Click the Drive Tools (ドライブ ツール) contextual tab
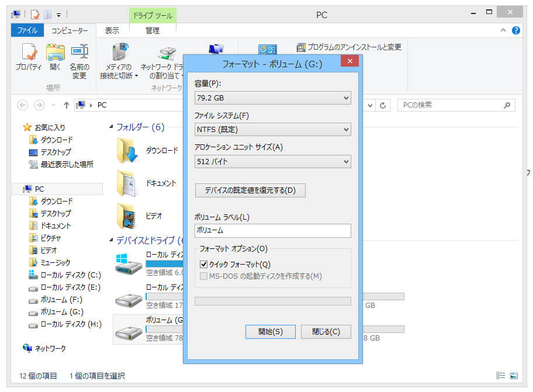The image size is (533, 392). [x=153, y=15]
